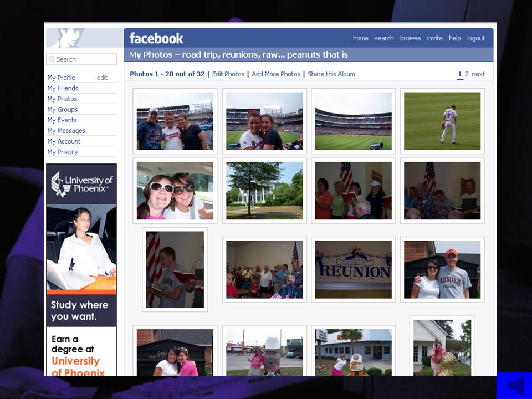Open My Friends page
Screen dimensions: 532x399
coord(63,88)
